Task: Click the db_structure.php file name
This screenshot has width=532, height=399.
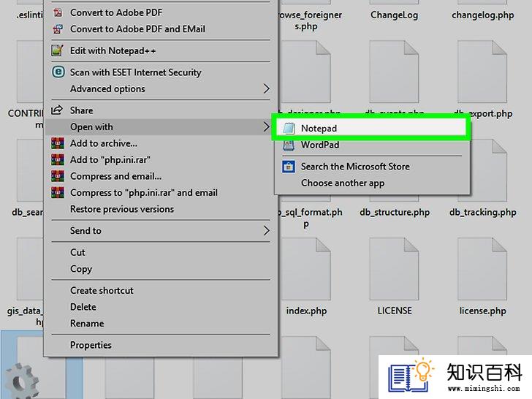Action: click(395, 213)
